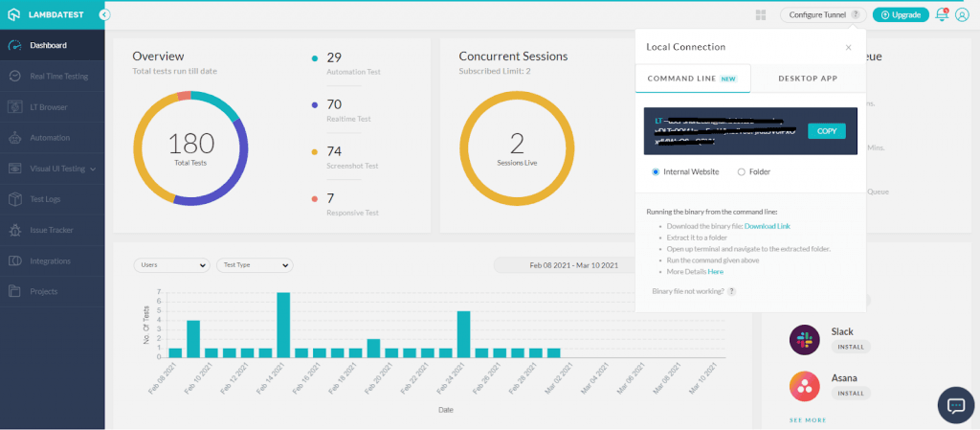980x430 pixels.
Task: Click the Sessions Live donut chart
Action: pyautogui.click(x=517, y=148)
